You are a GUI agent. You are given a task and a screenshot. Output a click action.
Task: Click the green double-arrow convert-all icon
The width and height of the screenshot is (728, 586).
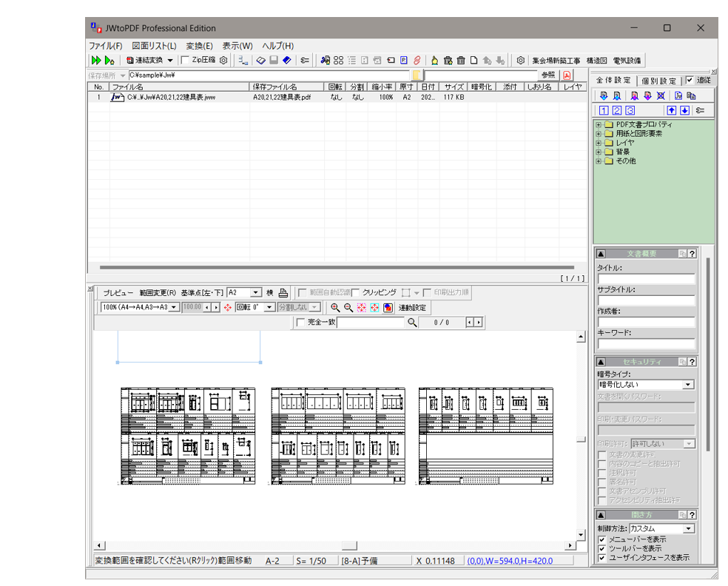(x=95, y=60)
